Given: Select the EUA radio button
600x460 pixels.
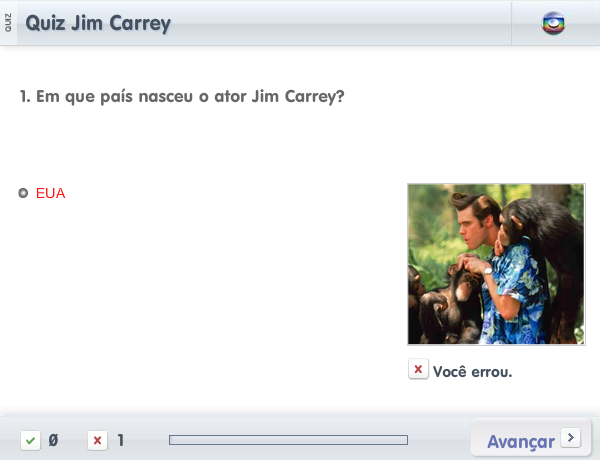Looking at the screenshot, I should (23, 193).
